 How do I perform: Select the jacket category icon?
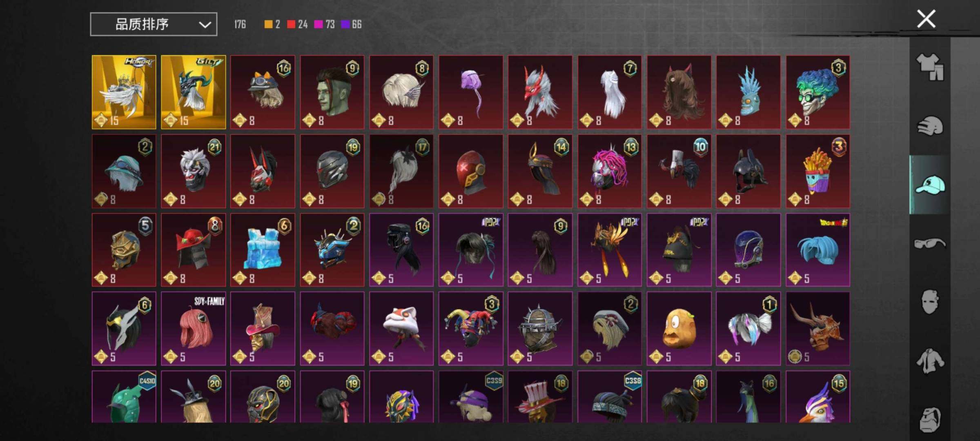[930, 361]
